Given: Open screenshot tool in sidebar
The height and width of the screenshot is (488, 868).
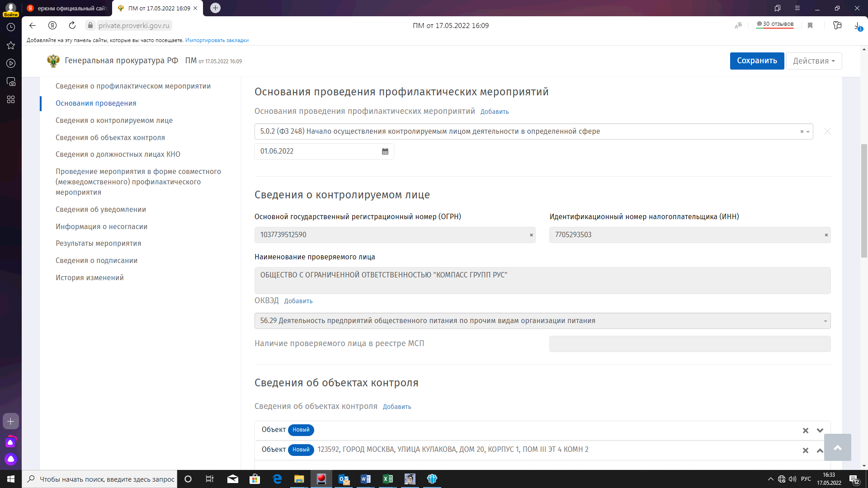Looking at the screenshot, I should click(x=11, y=81).
